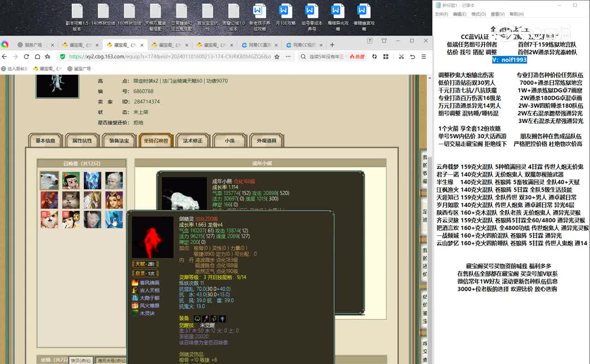Click the 吉人天相 skill icon
The width and height of the screenshot is (590, 364).
coord(135,290)
